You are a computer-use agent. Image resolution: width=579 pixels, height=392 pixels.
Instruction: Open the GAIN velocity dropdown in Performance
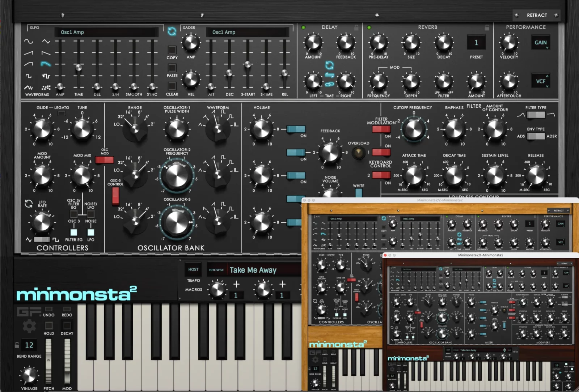tap(540, 43)
